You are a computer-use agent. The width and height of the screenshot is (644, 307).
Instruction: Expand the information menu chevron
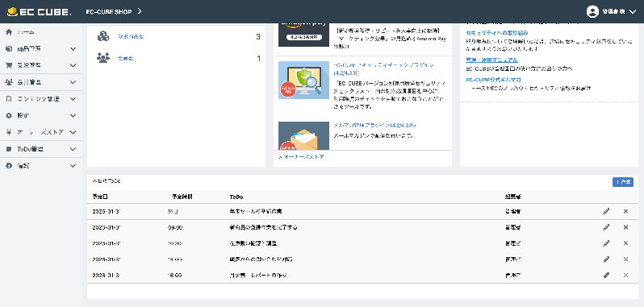[73, 166]
